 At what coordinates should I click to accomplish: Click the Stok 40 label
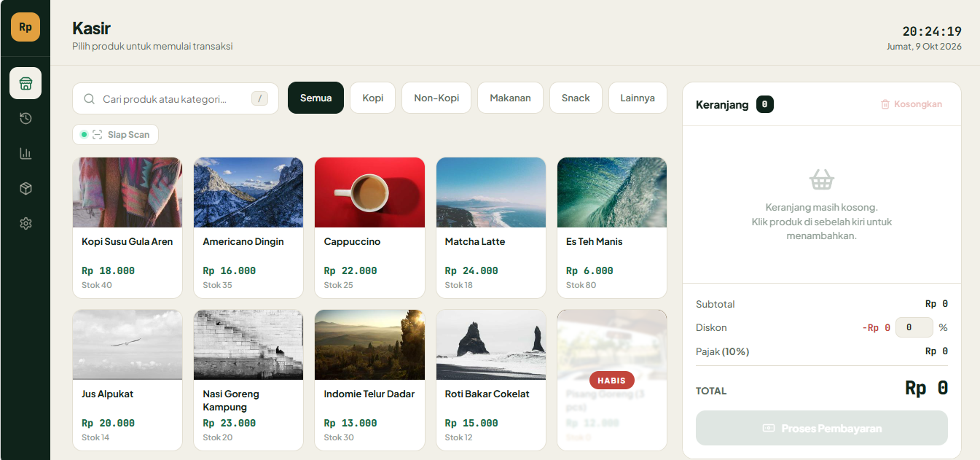97,285
